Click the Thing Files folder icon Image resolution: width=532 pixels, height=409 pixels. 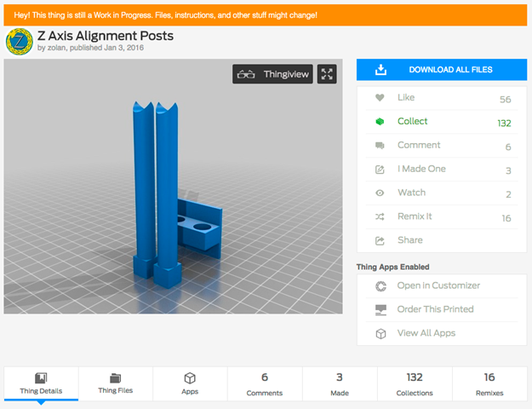(x=116, y=377)
